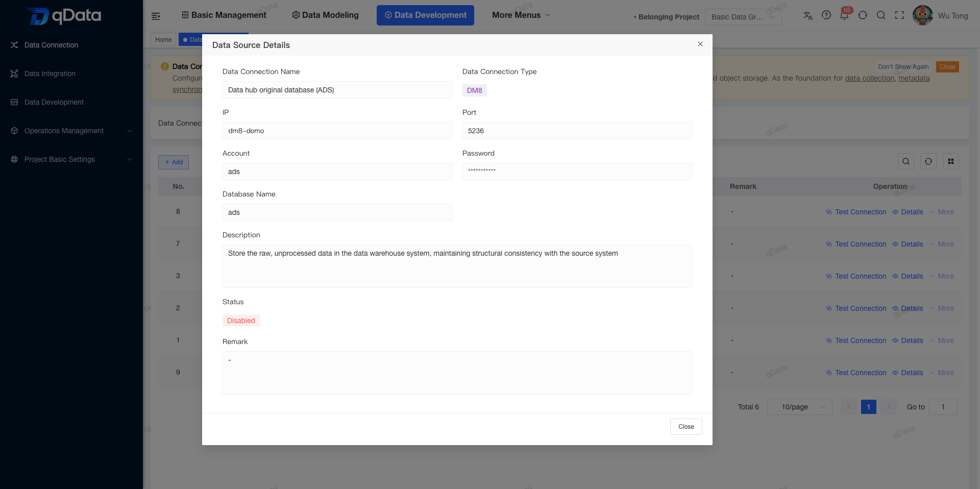This screenshot has width=980, height=489.
Task: Click the DM8 connection type tag
Action: [475, 90]
